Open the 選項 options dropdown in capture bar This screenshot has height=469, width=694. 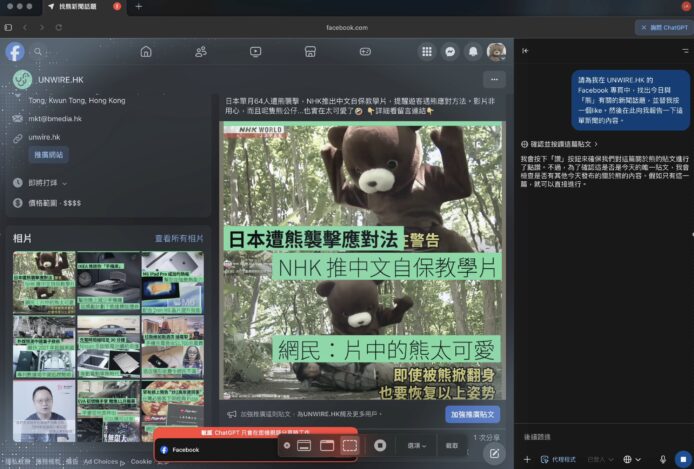point(417,445)
